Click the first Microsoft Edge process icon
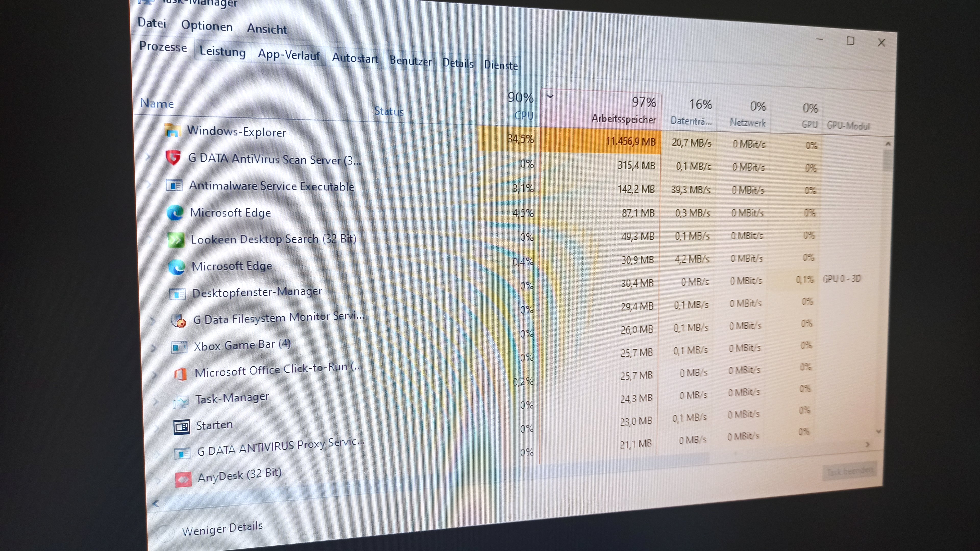 coord(175,212)
